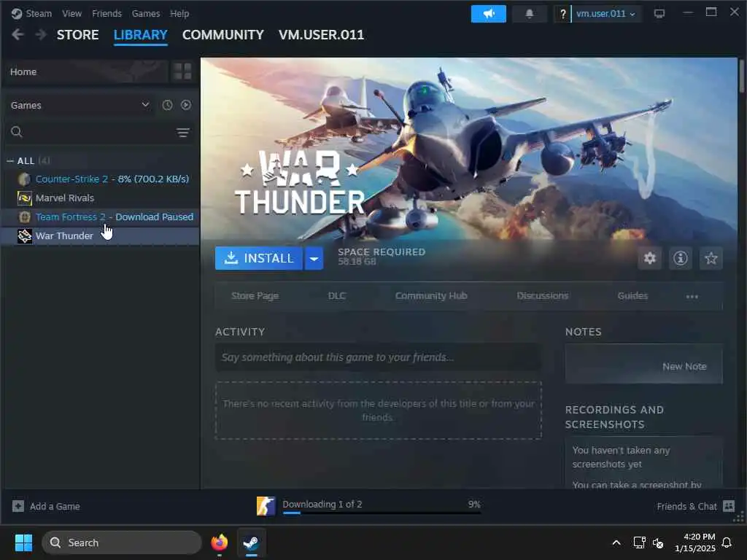Screen dimensions: 747x560
Task: Go to the STORE tab
Action: [77, 35]
